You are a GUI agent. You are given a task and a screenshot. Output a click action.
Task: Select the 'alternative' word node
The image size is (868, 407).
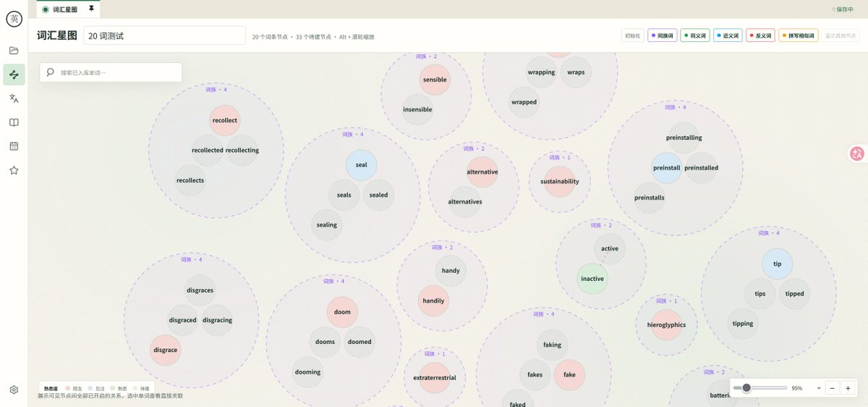(x=482, y=172)
